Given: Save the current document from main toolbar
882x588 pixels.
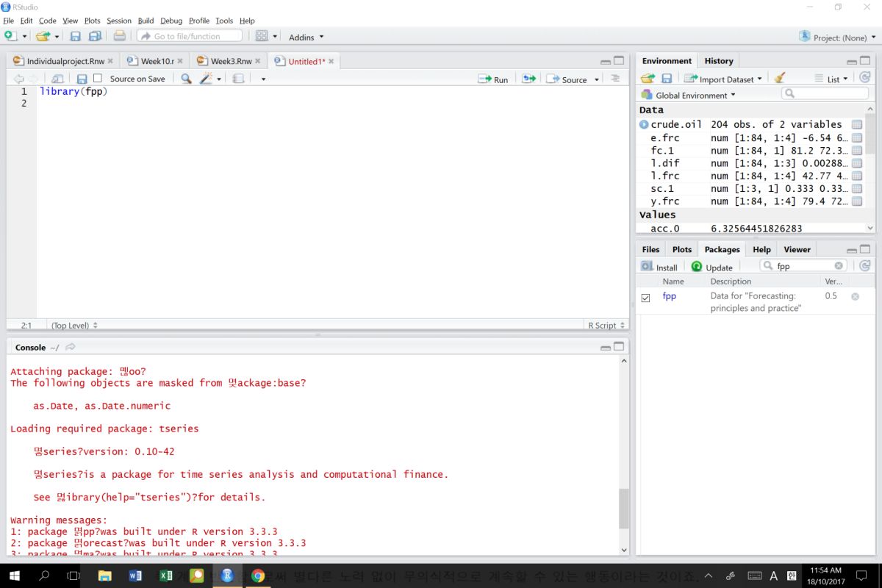Looking at the screenshot, I should 75,36.
